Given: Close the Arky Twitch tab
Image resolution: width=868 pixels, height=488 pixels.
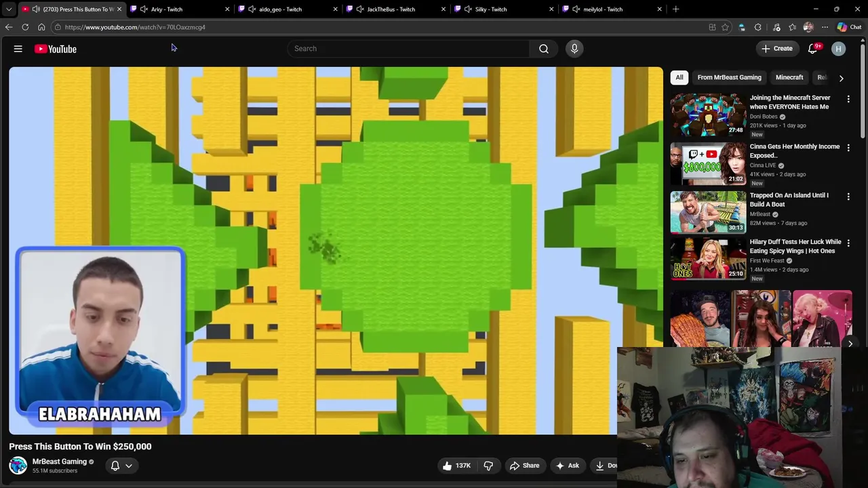Looking at the screenshot, I should tap(227, 9).
